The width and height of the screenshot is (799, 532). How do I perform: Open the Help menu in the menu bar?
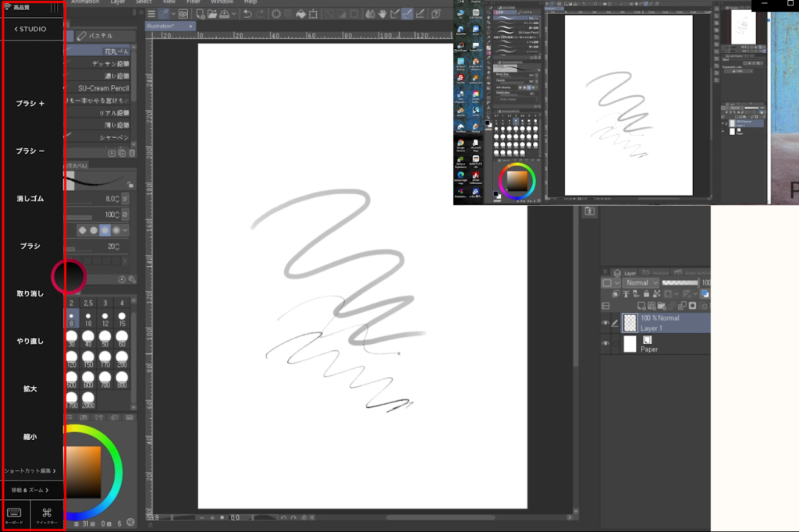(x=250, y=2)
